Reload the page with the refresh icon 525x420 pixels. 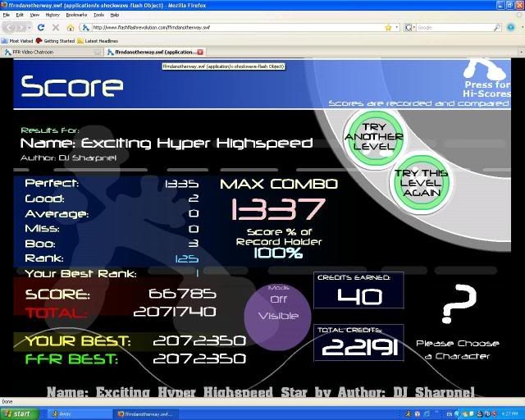(41, 27)
